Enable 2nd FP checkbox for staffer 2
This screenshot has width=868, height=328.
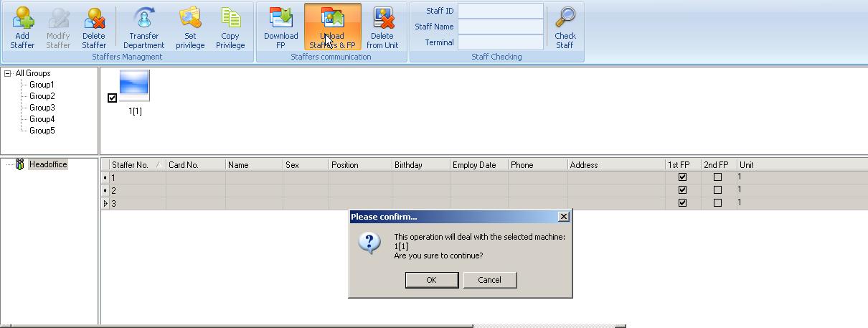coord(717,190)
